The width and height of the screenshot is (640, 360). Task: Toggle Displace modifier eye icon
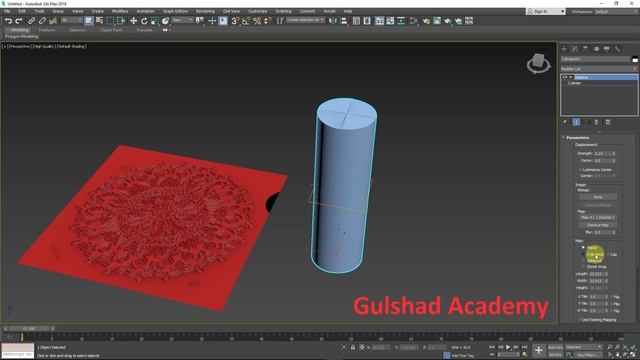(565, 77)
